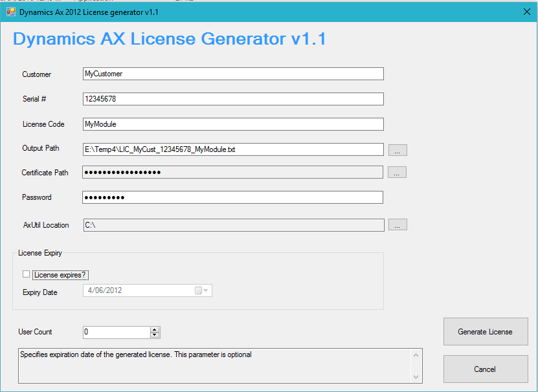Screen dimensions: 538x392
Task: Click the Certificate Path field
Action: point(232,172)
